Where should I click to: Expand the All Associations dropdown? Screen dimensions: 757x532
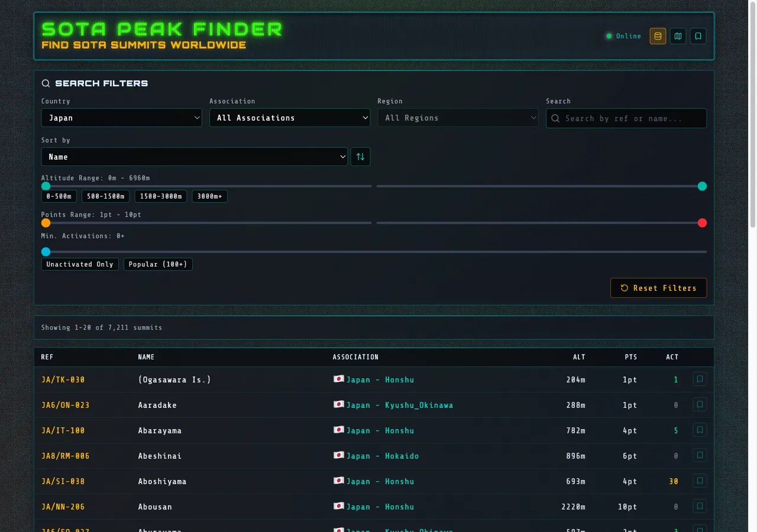pos(290,118)
